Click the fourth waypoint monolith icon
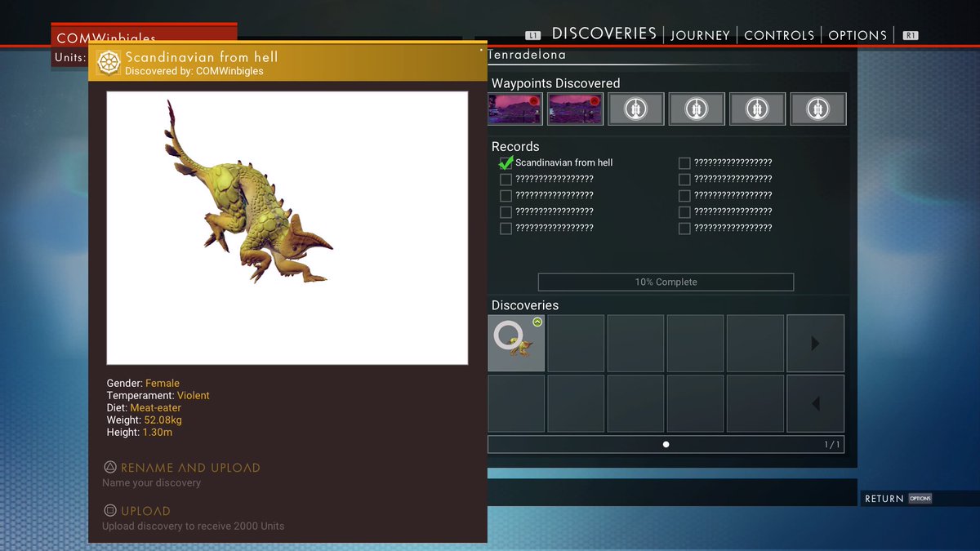980x551 pixels. [x=697, y=109]
